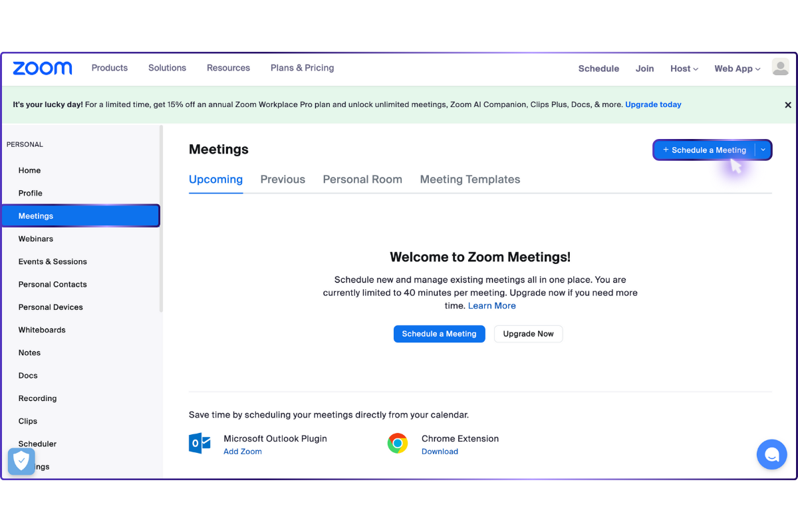This screenshot has height=532, width=798.
Task: Click the Welcome to Zoom Meetings heading
Action: point(480,257)
